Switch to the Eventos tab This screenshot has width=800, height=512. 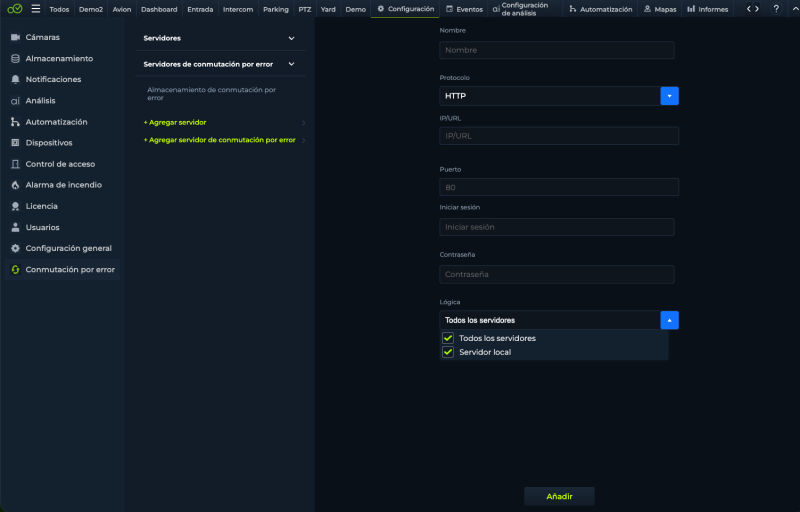click(464, 9)
